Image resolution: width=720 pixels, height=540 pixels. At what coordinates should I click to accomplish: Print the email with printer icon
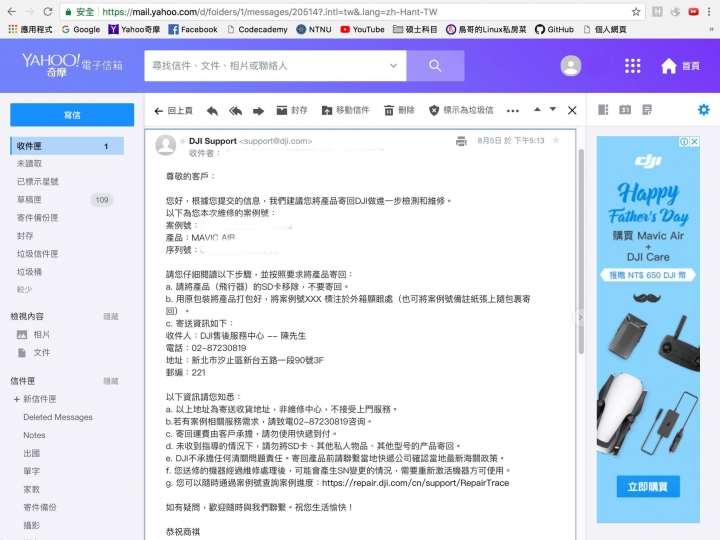pos(461,141)
